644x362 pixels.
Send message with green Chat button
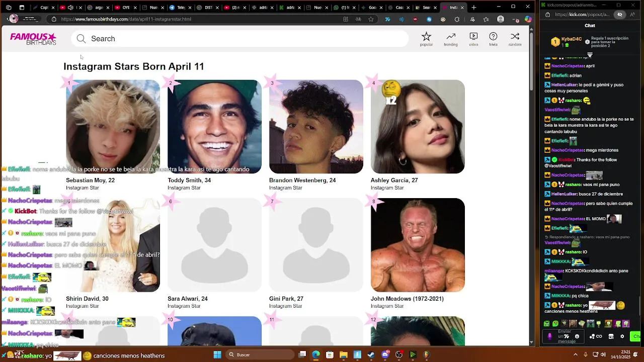(x=636, y=336)
